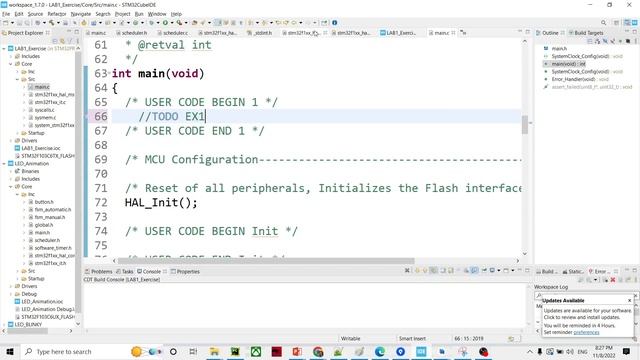Open Chrome from the taskbar
Screen dimensions: 640x360
point(318,351)
